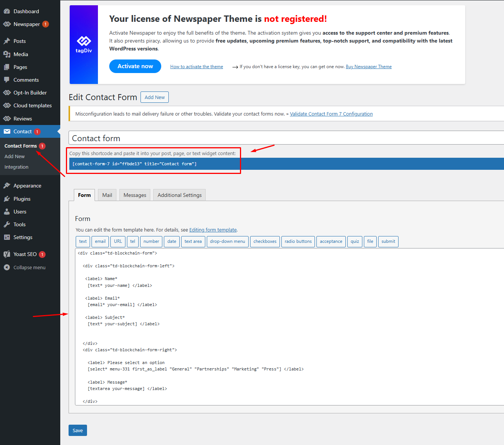Switch to the Form tab
This screenshot has height=445, width=504.
[x=84, y=195]
